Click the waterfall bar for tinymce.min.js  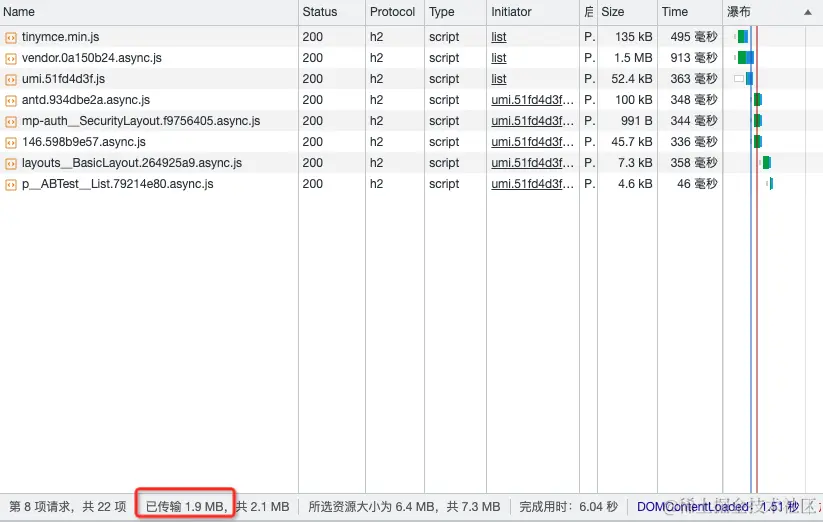(742, 37)
